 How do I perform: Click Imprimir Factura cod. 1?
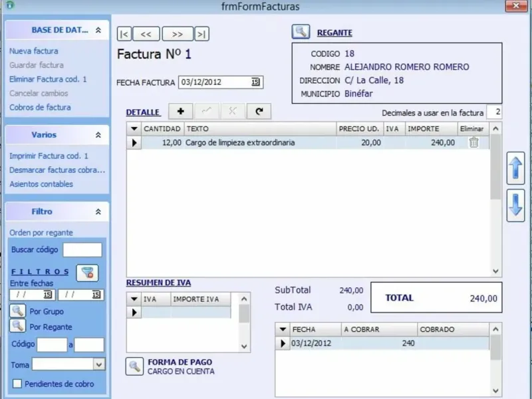click(49, 156)
